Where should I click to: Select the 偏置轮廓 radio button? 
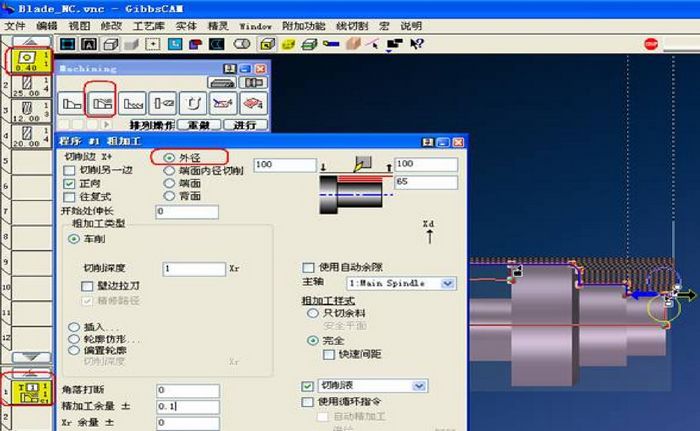[x=74, y=351]
